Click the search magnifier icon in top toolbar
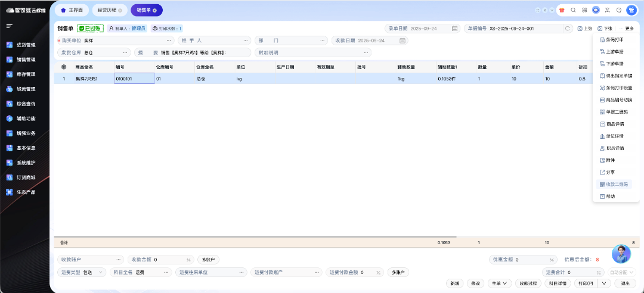The height and width of the screenshot is (293, 644). (573, 10)
